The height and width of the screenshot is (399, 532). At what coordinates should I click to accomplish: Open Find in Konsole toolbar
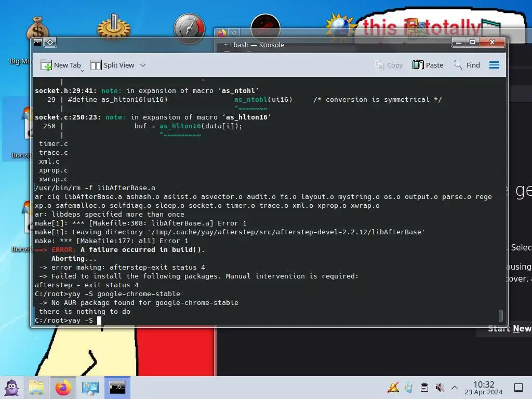(x=467, y=65)
